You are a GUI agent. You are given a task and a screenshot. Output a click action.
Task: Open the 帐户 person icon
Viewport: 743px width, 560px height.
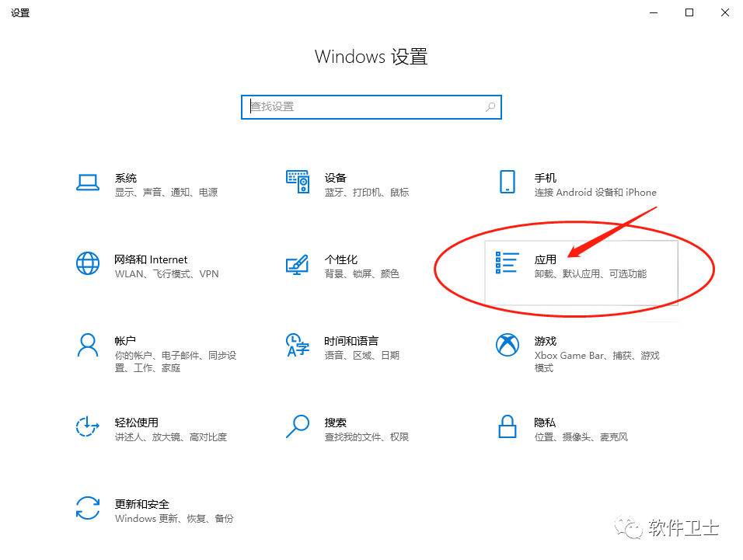coord(88,345)
